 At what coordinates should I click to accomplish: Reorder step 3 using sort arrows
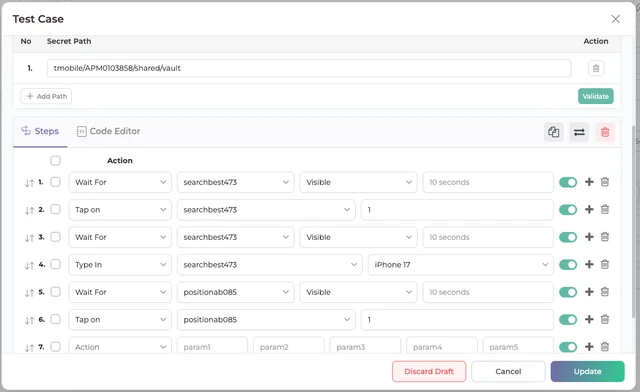coord(29,238)
